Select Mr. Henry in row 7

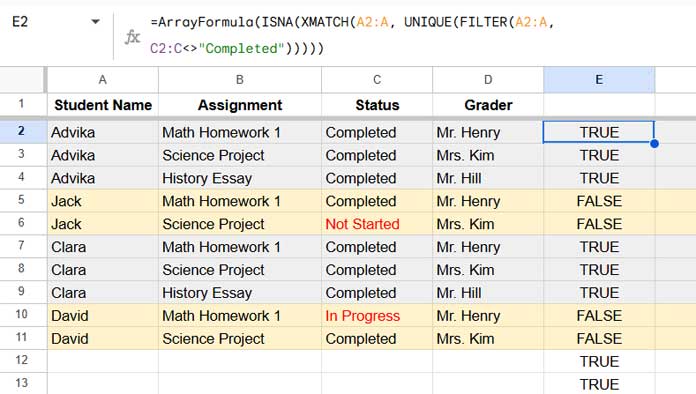pyautogui.click(x=488, y=247)
